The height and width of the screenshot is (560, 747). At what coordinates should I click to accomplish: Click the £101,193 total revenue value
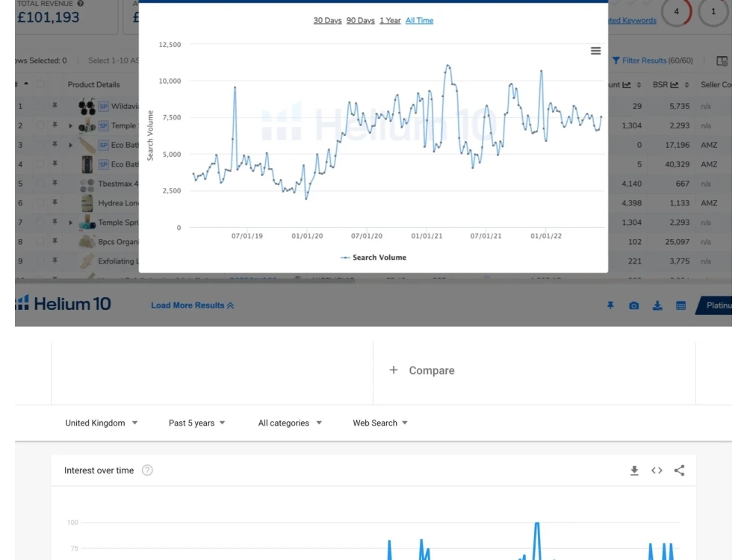(48, 18)
